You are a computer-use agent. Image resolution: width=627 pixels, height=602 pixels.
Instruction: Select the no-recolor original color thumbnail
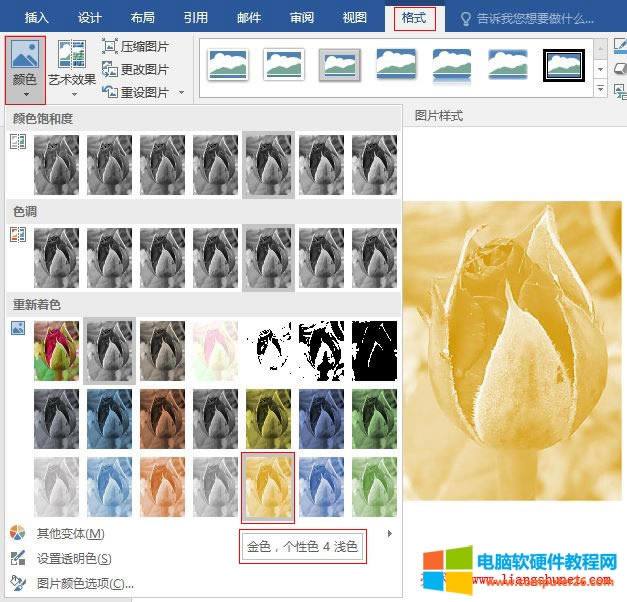(x=56, y=351)
